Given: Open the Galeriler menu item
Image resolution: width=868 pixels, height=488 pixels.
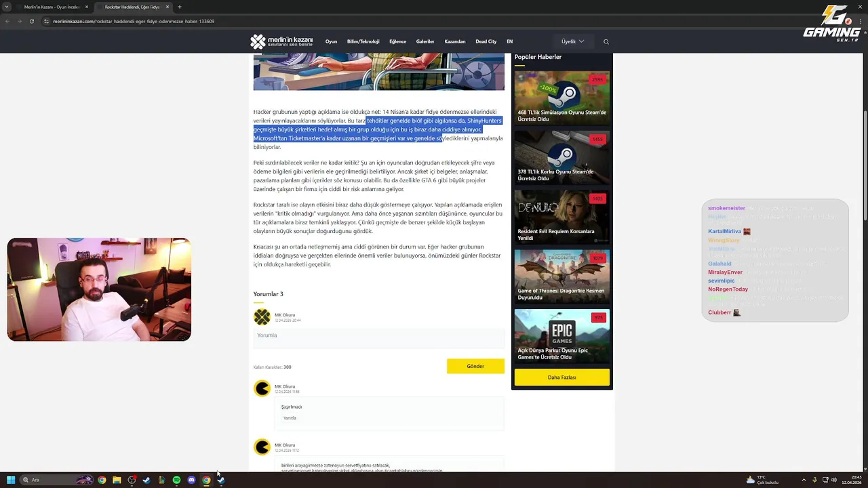Looking at the screenshot, I should 425,41.
